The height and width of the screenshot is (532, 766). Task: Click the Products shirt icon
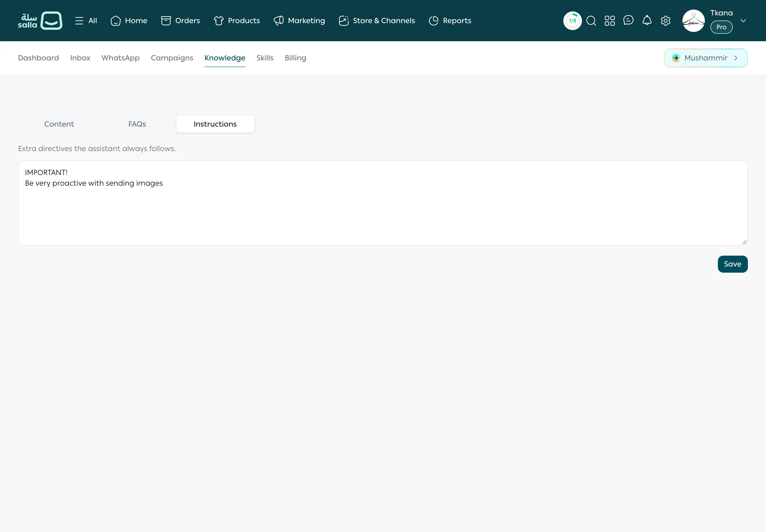(219, 21)
